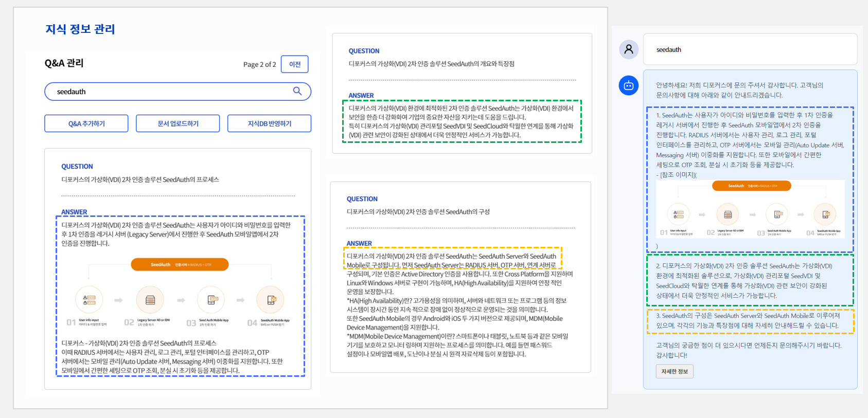Click the '*HA(High Availability)란?' explanation line

coord(456,305)
